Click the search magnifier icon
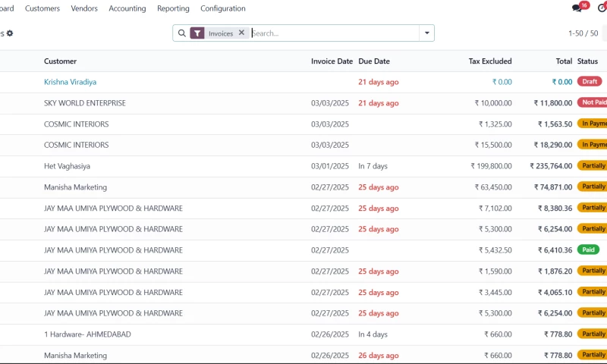This screenshot has width=607, height=364. pyautogui.click(x=181, y=33)
